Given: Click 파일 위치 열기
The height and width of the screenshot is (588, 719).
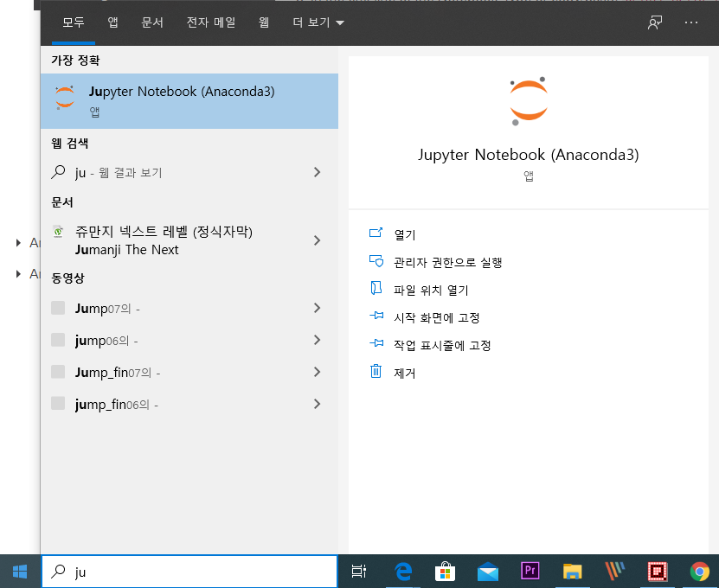Looking at the screenshot, I should coord(431,290).
